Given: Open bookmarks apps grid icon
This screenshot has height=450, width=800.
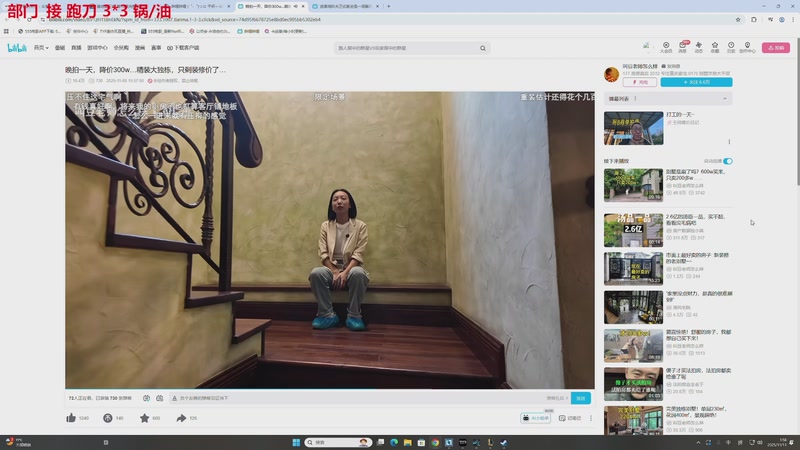Looking at the screenshot, I should (6, 31).
